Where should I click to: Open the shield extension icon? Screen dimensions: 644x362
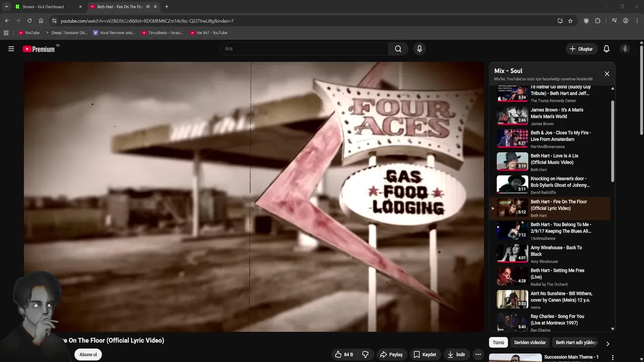(586, 21)
